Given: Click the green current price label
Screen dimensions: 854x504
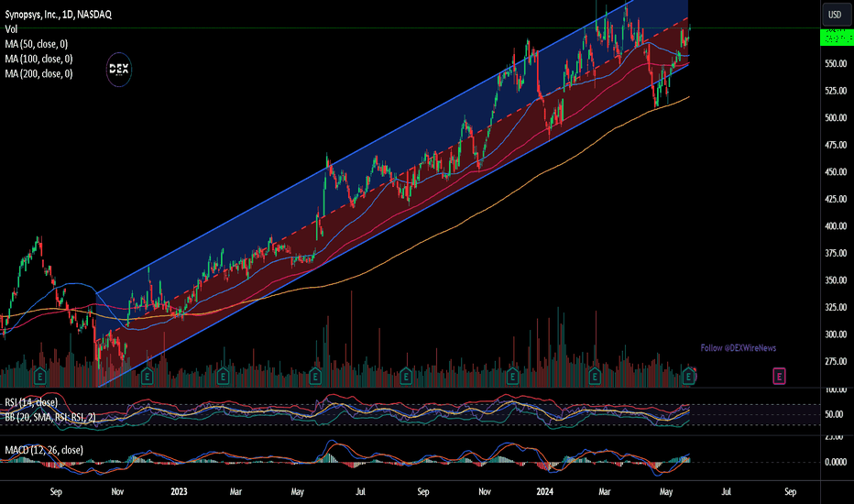Looking at the screenshot, I should pos(837,38).
